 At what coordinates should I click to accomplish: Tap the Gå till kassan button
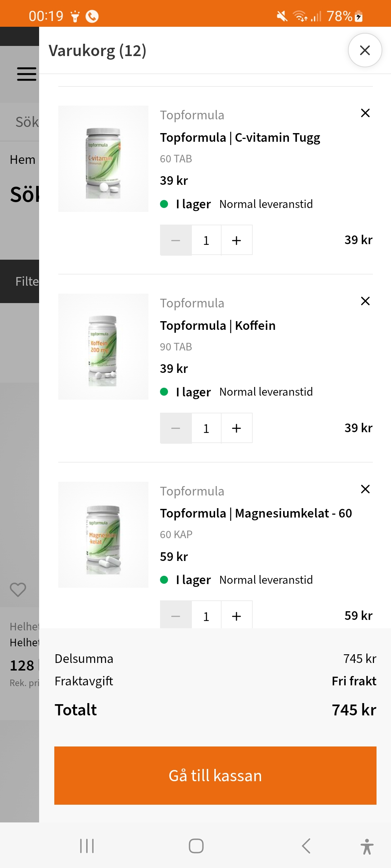point(215,775)
